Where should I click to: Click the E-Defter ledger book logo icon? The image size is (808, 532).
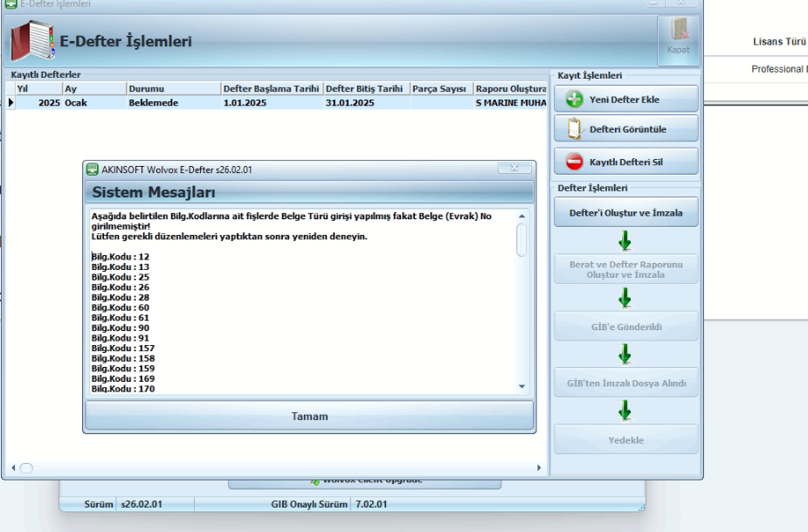point(32,40)
